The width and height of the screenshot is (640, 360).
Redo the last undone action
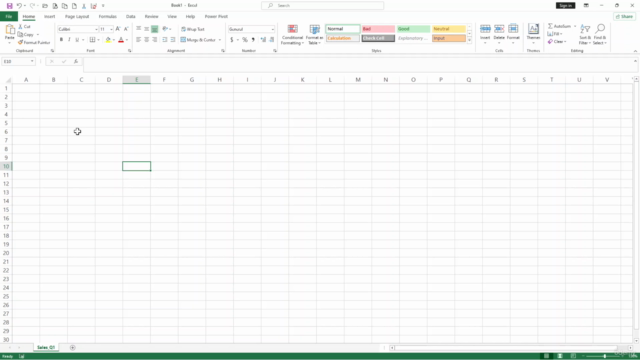[x=32, y=6]
